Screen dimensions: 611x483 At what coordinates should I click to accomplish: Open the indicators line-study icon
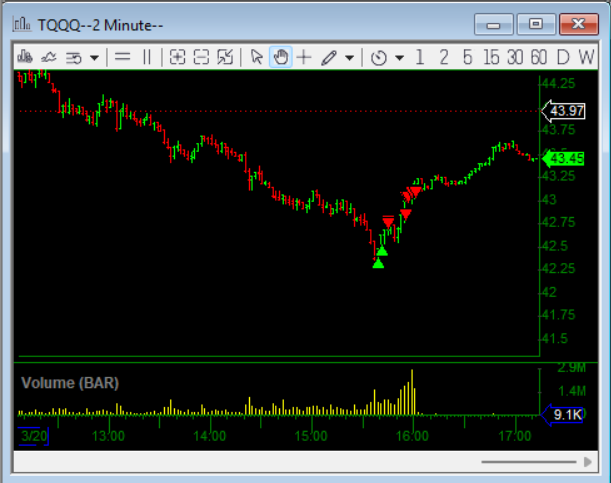(x=49, y=58)
